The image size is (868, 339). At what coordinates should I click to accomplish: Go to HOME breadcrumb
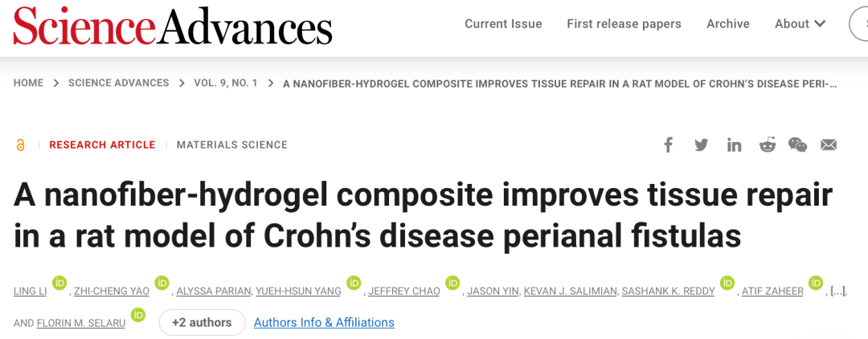pyautogui.click(x=28, y=83)
